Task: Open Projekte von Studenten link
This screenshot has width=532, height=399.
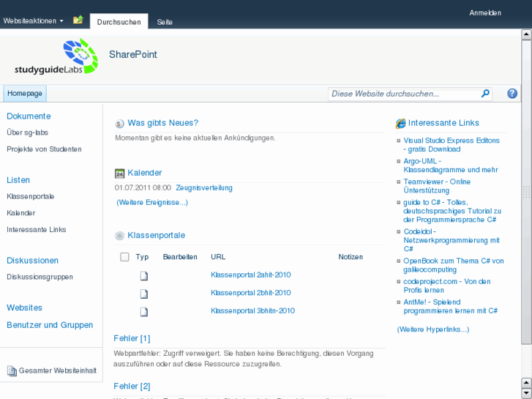Action: (x=44, y=149)
